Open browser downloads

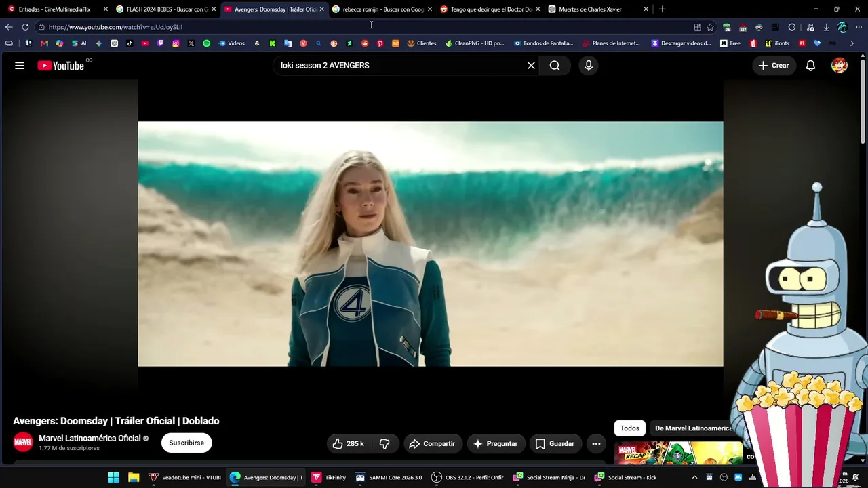826,27
